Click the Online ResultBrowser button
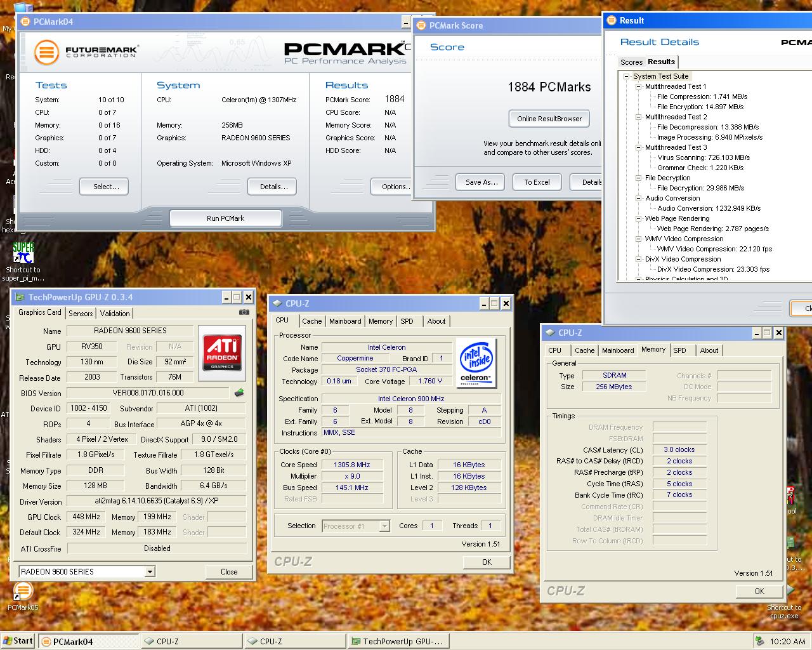The height and width of the screenshot is (650, 812). click(x=549, y=119)
